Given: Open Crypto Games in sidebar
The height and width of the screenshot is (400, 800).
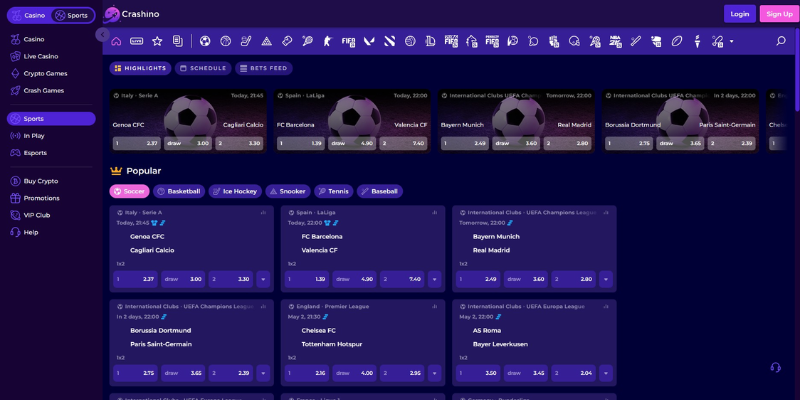Looking at the screenshot, I should point(51,73).
